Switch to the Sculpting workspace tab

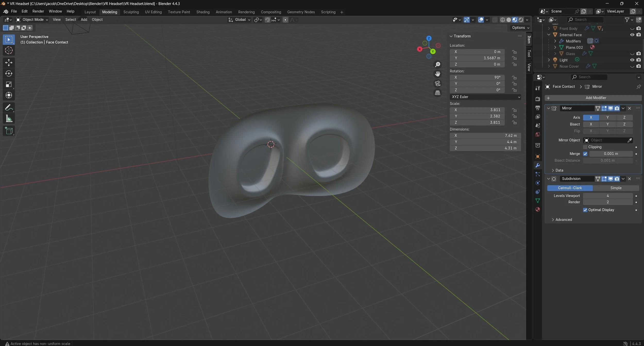point(131,12)
